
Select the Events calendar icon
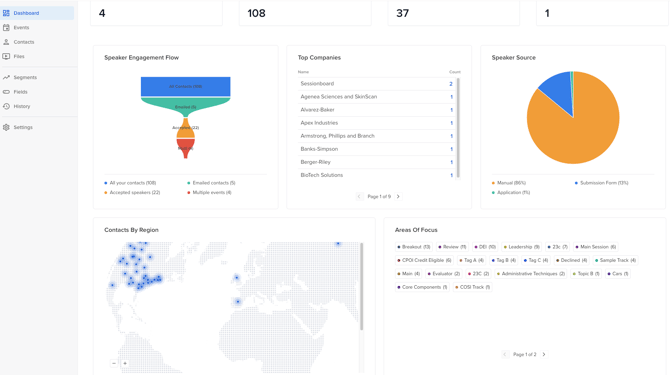[6, 28]
